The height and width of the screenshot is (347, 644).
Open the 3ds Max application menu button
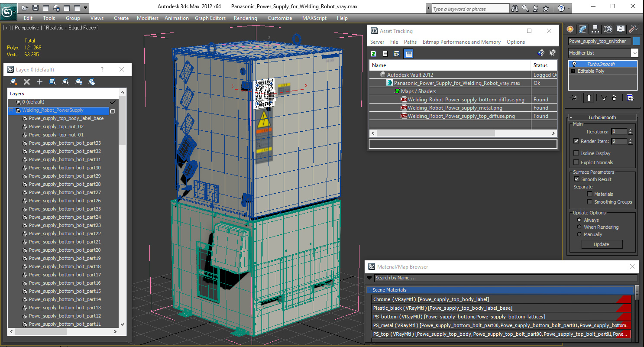click(x=8, y=12)
